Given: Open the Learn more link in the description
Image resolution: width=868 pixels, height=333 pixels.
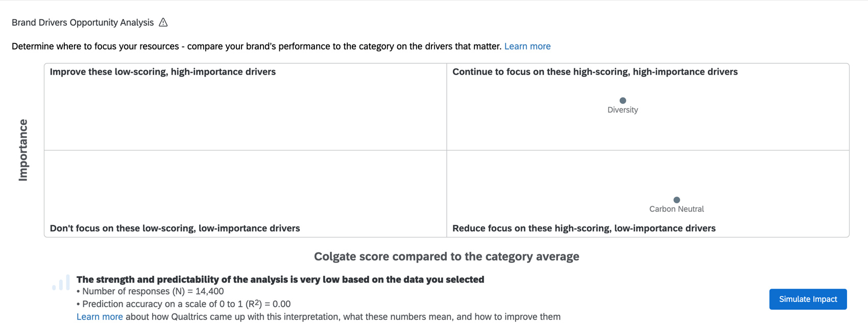Looking at the screenshot, I should [527, 46].
